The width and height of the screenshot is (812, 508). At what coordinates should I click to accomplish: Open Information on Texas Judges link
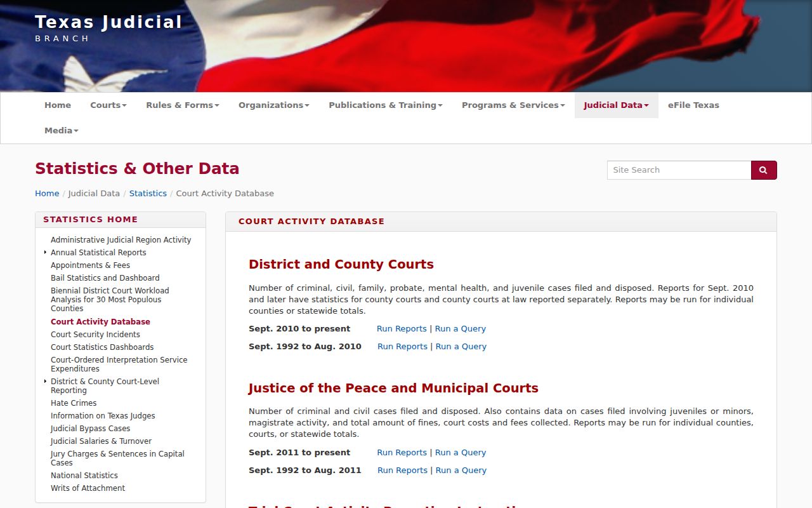click(x=103, y=416)
